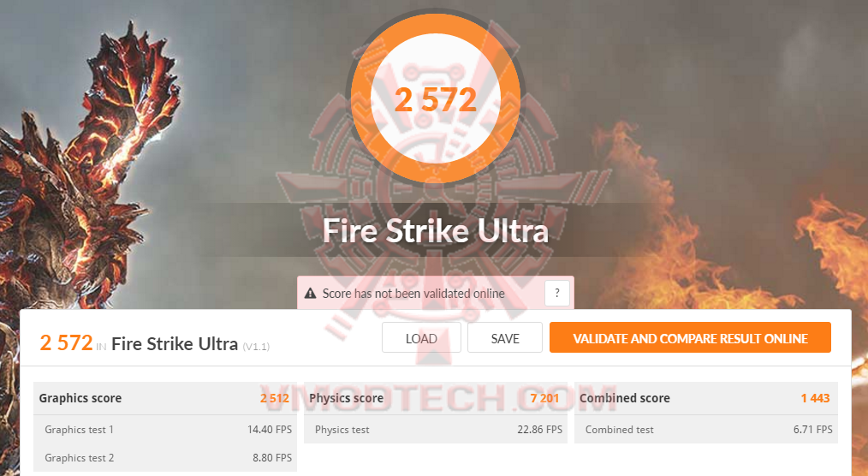Click Score has not been validated notice
The width and height of the screenshot is (868, 476).
pyautogui.click(x=413, y=294)
